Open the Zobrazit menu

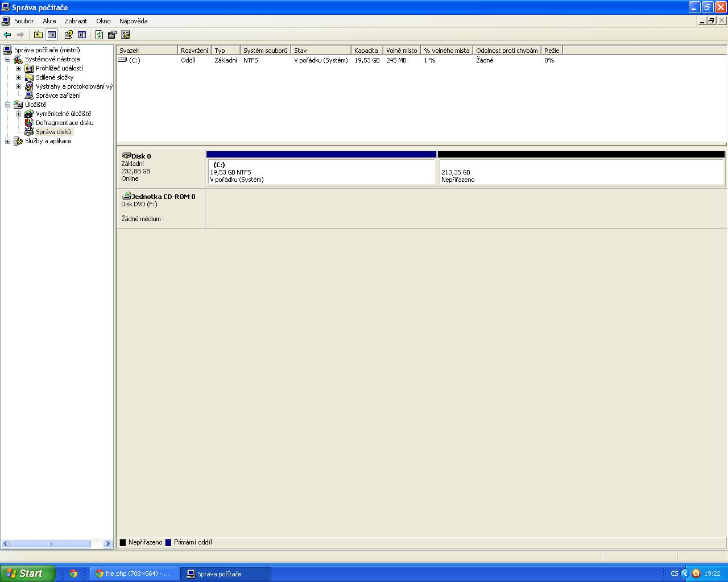coord(76,21)
